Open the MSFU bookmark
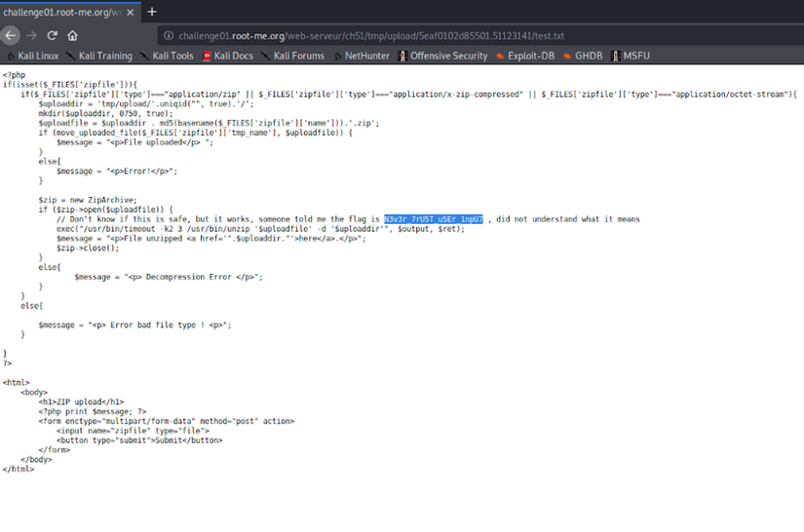 point(631,56)
